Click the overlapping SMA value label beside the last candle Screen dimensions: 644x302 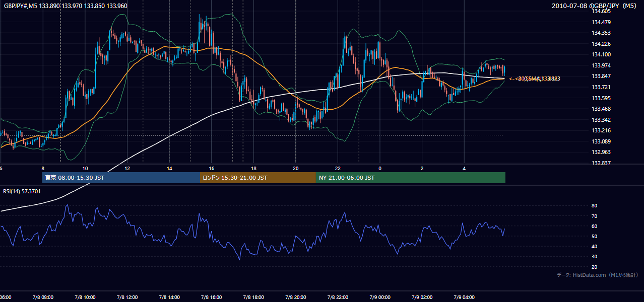click(535, 79)
